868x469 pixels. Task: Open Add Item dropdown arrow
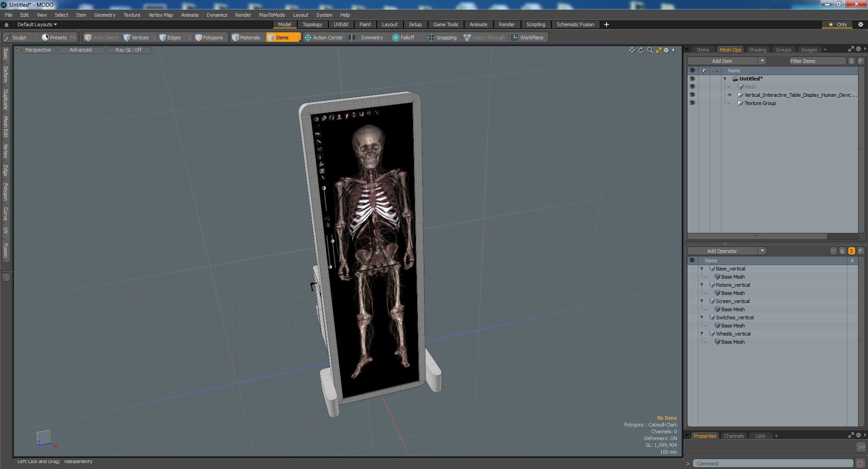pos(762,61)
